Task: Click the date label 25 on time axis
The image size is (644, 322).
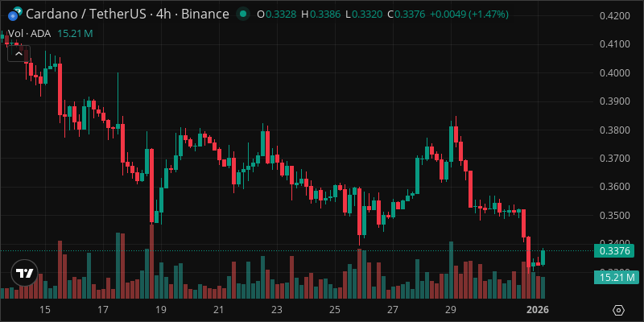Action: (x=335, y=310)
